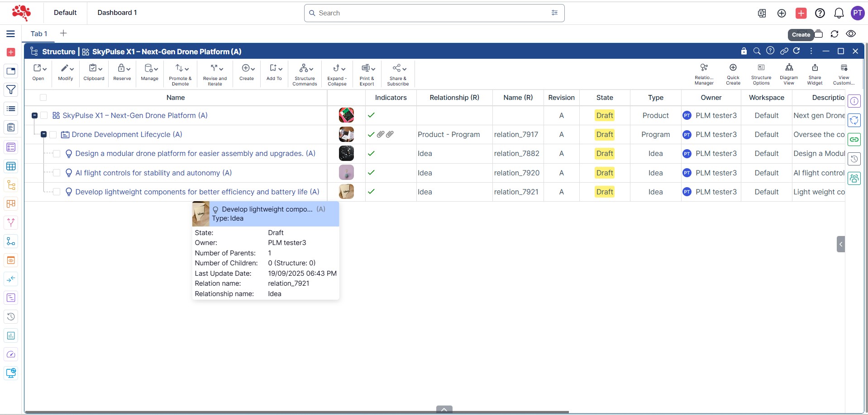Viewport: 868px width, 415px height.
Task: Click the lock icon in Structure header
Action: coord(744,51)
